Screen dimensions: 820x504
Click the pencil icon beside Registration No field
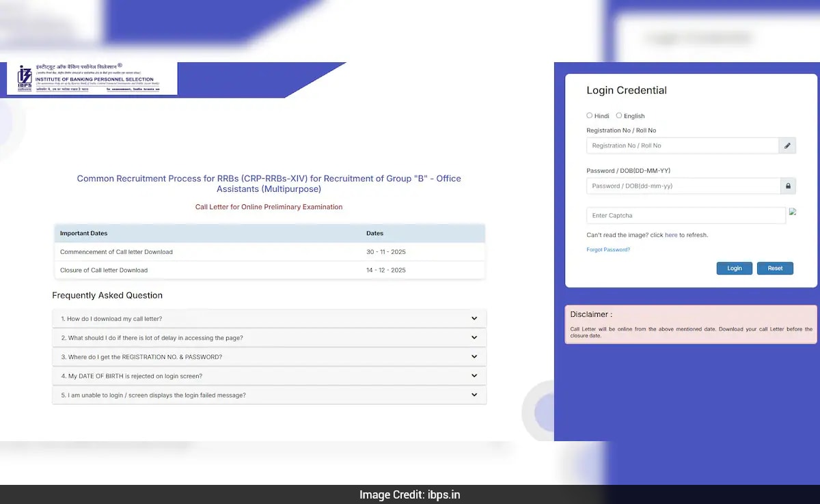point(787,145)
